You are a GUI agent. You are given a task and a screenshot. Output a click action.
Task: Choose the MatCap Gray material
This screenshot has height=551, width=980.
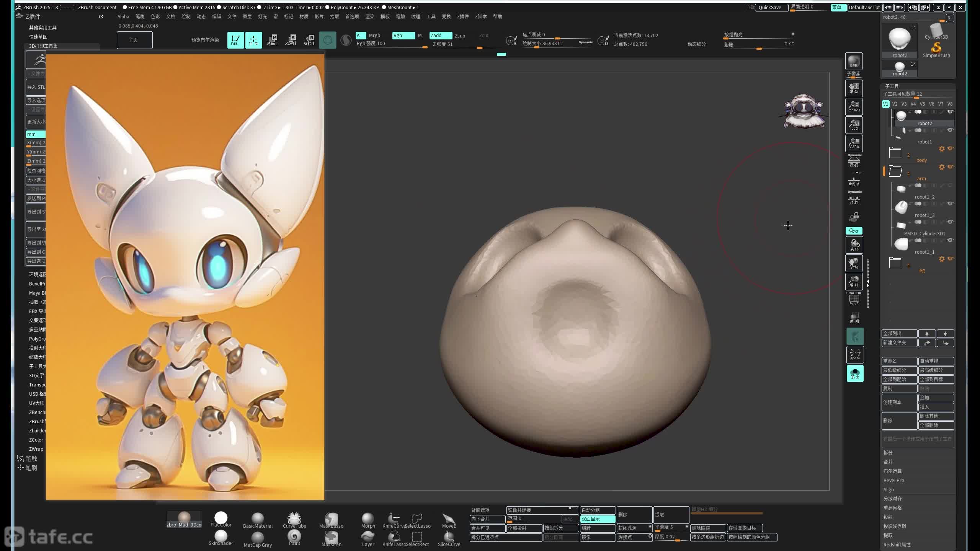[258, 539]
